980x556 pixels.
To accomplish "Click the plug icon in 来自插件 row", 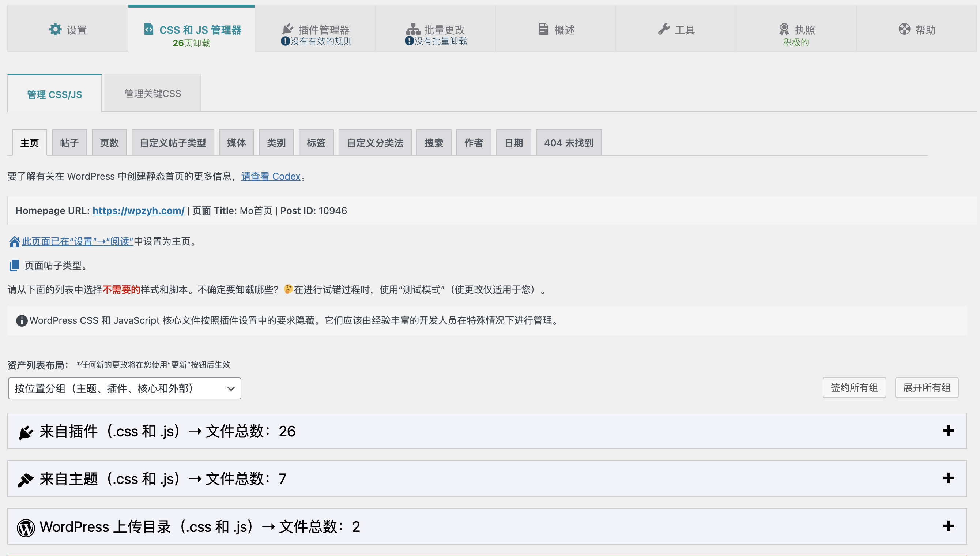I will point(26,432).
